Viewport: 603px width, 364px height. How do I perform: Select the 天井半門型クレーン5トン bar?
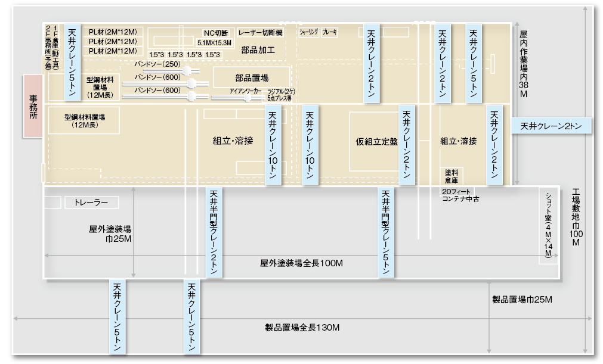(x=386, y=232)
